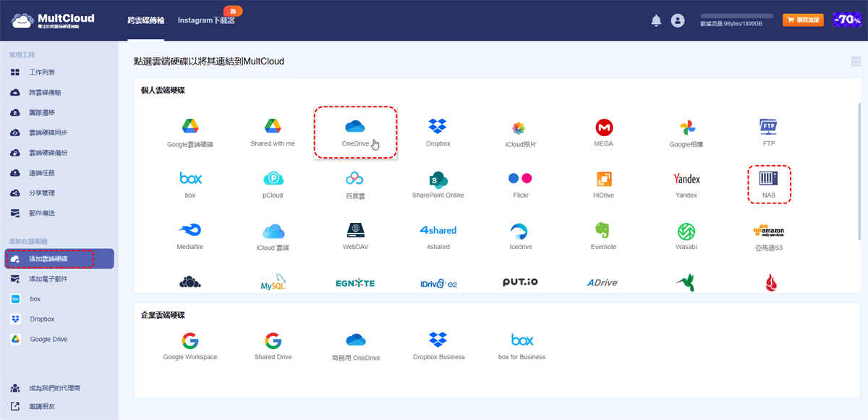Pick the Icedrive icon
Viewport: 868px width, 420px height.
click(519, 230)
